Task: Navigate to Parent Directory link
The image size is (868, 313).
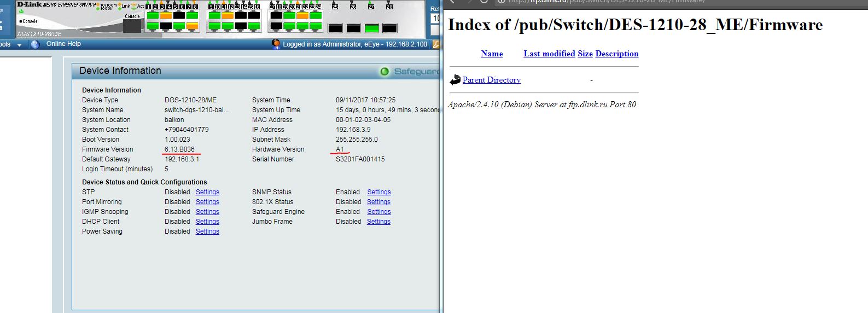Action: pyautogui.click(x=491, y=80)
